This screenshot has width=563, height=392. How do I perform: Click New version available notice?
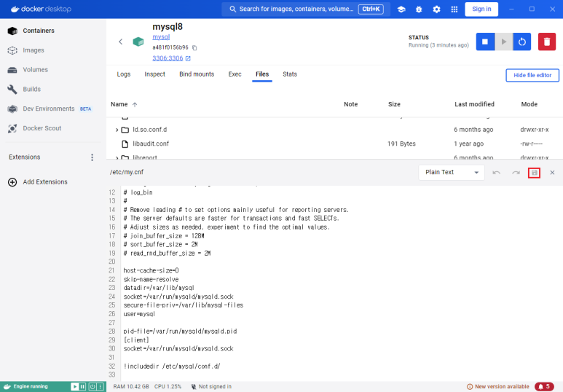pos(498,387)
